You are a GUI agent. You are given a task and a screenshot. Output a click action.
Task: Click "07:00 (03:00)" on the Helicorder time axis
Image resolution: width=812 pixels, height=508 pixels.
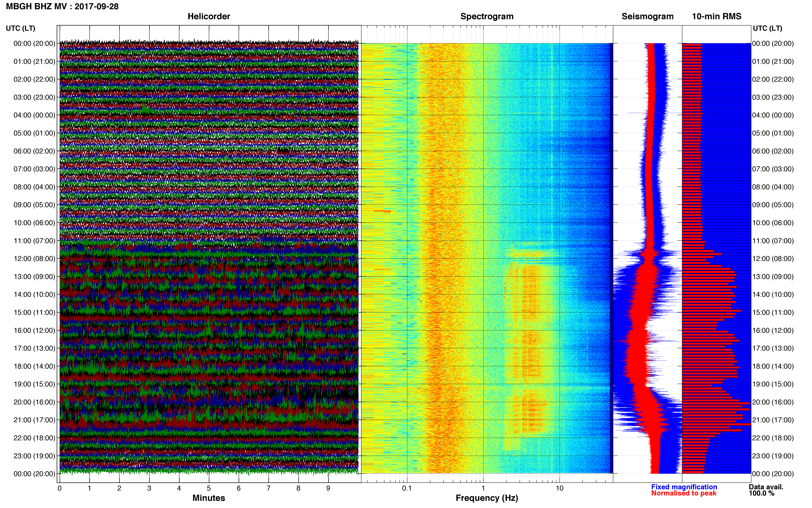point(34,169)
